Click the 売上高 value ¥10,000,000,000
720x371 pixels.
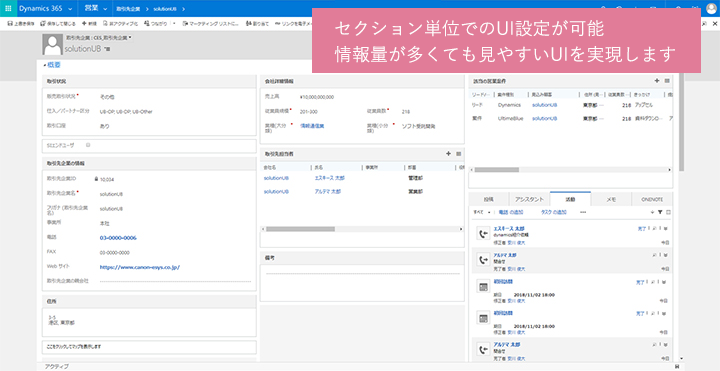(x=317, y=97)
